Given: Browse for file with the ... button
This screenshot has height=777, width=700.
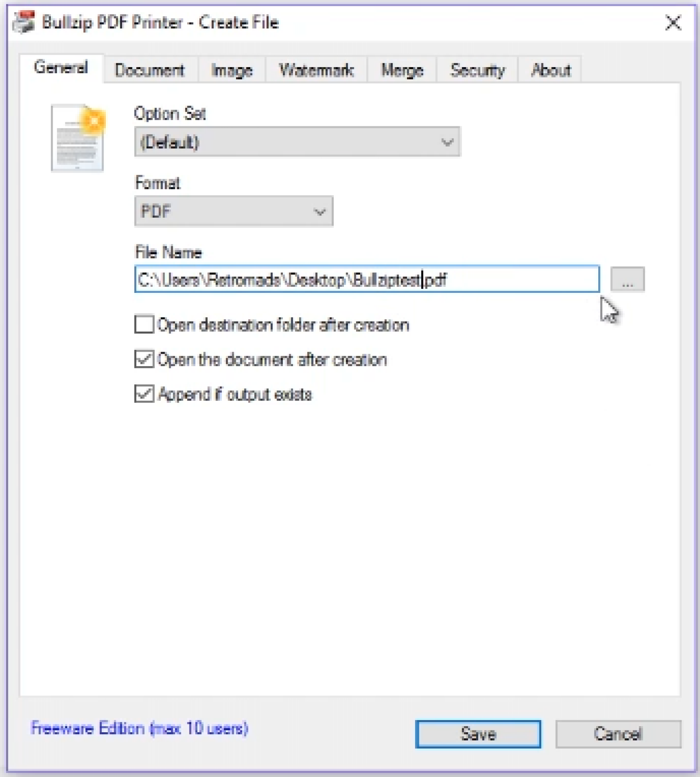Looking at the screenshot, I should tap(627, 280).
